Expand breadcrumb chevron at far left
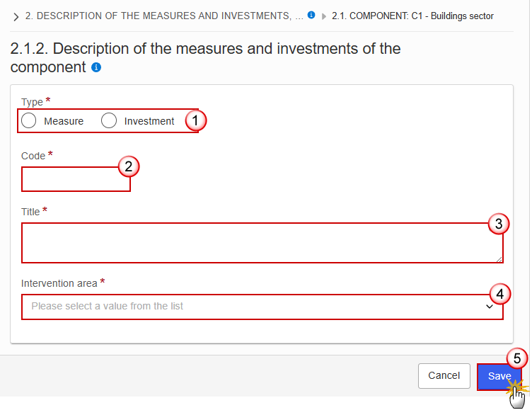The width and height of the screenshot is (532, 410). click(x=16, y=17)
